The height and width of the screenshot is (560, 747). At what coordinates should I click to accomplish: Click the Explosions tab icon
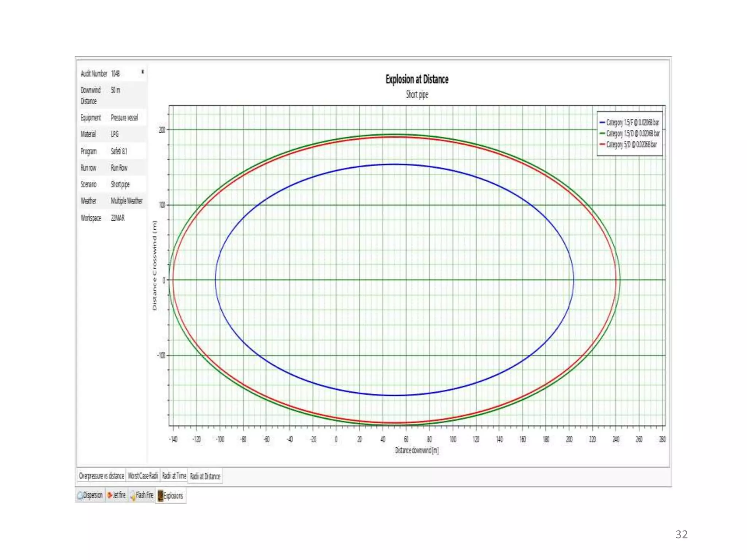[x=160, y=495]
